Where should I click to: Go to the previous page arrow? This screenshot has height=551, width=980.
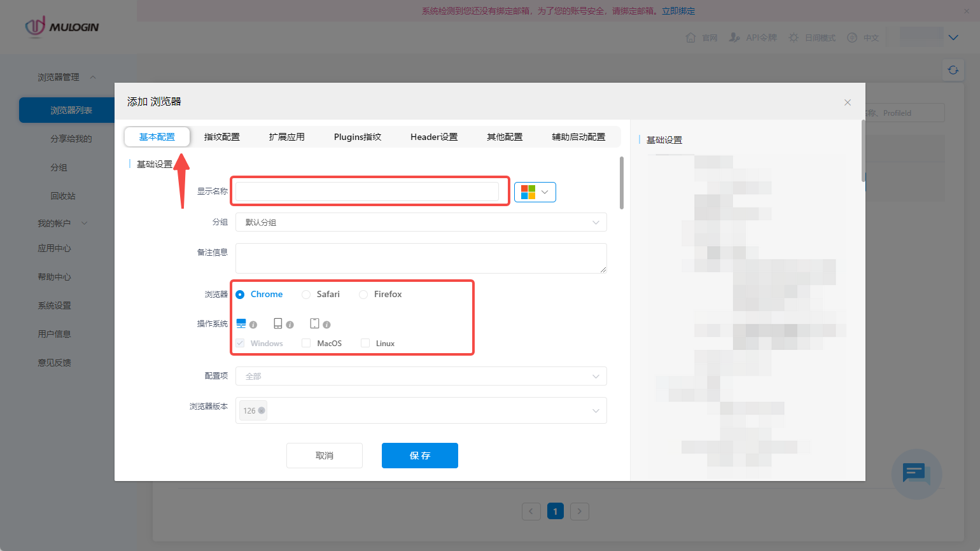tap(531, 511)
